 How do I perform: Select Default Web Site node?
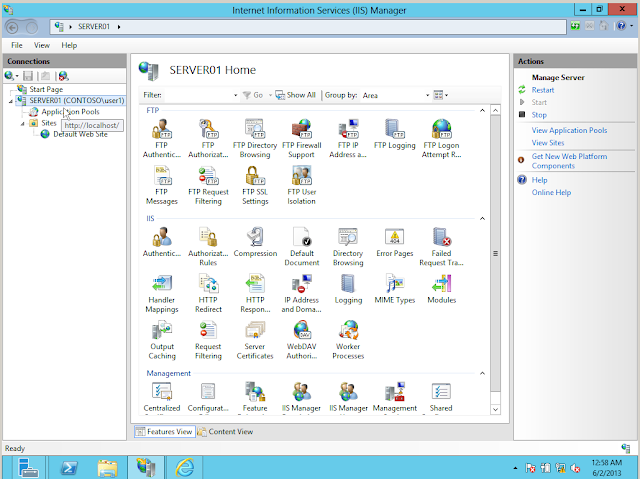click(x=80, y=134)
